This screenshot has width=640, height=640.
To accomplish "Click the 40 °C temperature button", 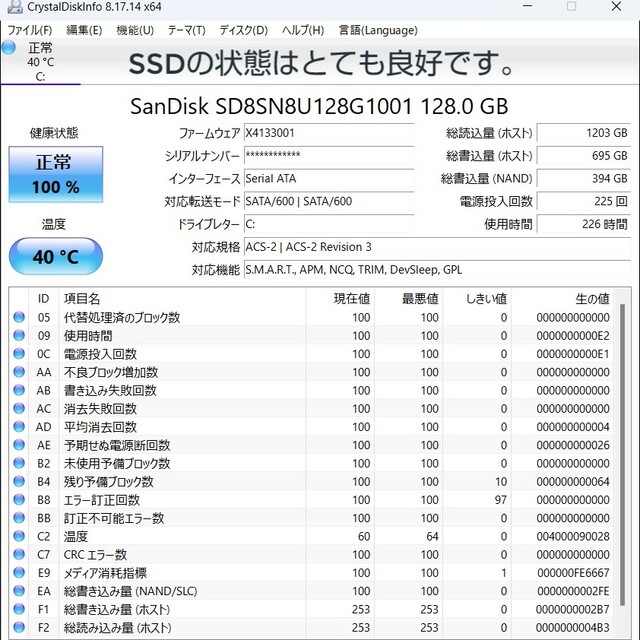I will click(x=56, y=257).
